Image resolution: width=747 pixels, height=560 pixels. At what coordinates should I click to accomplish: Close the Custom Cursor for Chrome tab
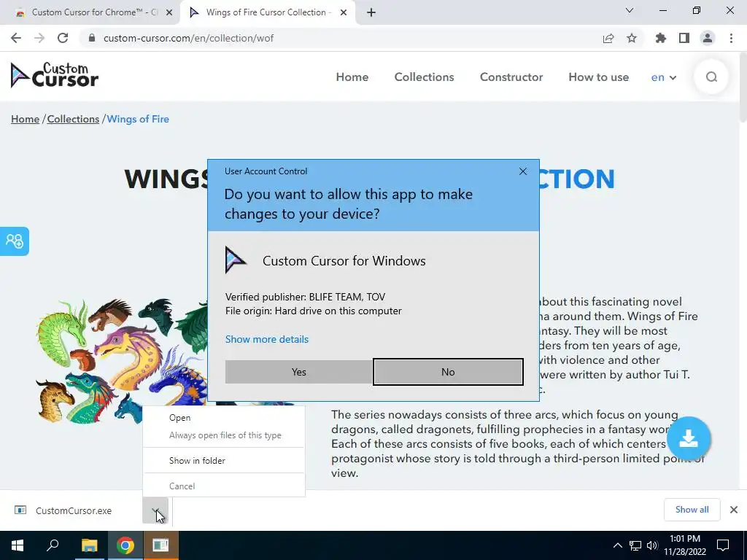pos(169,12)
